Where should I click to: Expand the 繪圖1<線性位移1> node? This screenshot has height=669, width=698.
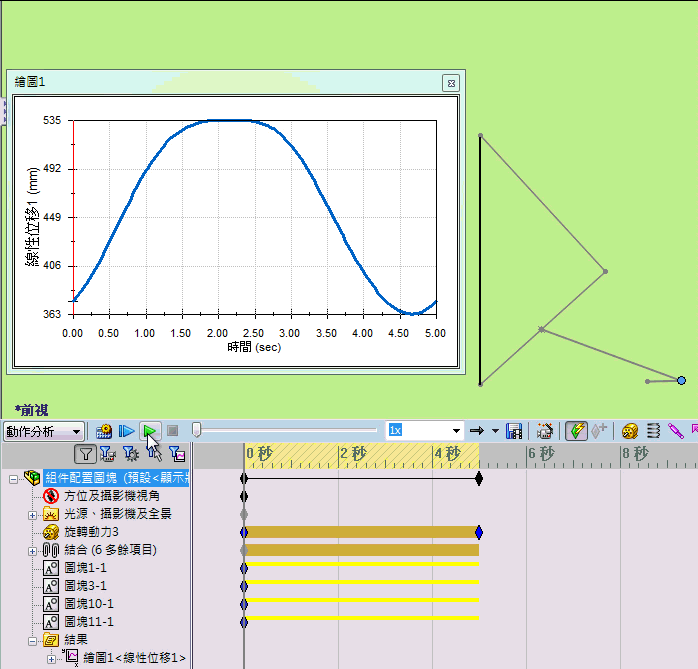pyautogui.click(x=51, y=659)
